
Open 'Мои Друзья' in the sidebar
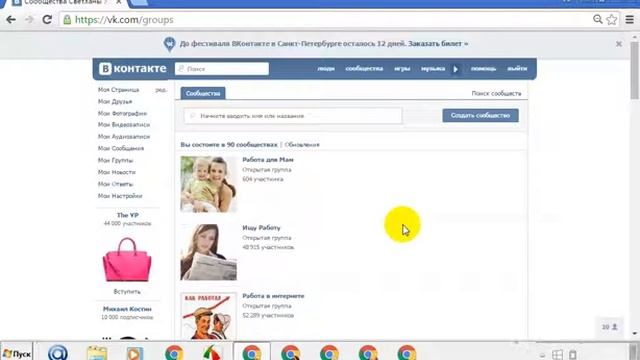(115, 101)
